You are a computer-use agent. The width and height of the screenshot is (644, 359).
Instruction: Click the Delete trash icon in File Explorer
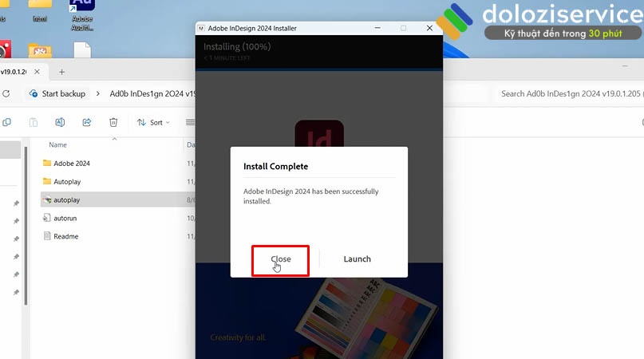113,122
